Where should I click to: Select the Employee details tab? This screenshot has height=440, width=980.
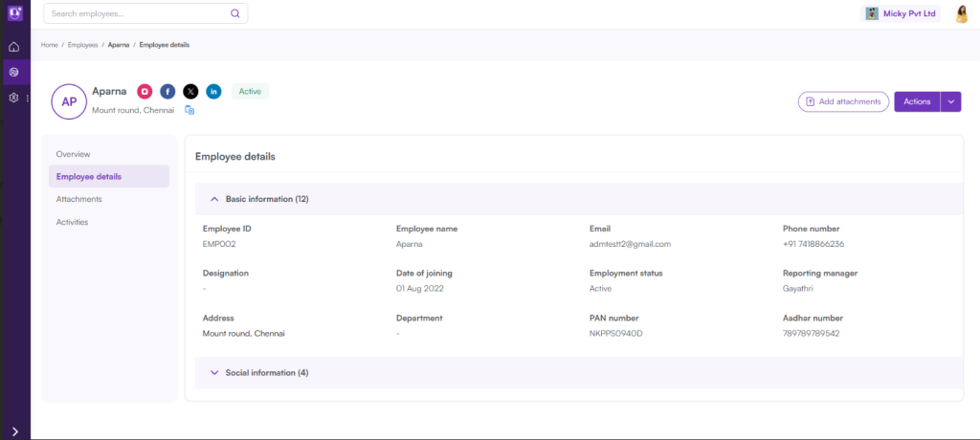pos(109,176)
